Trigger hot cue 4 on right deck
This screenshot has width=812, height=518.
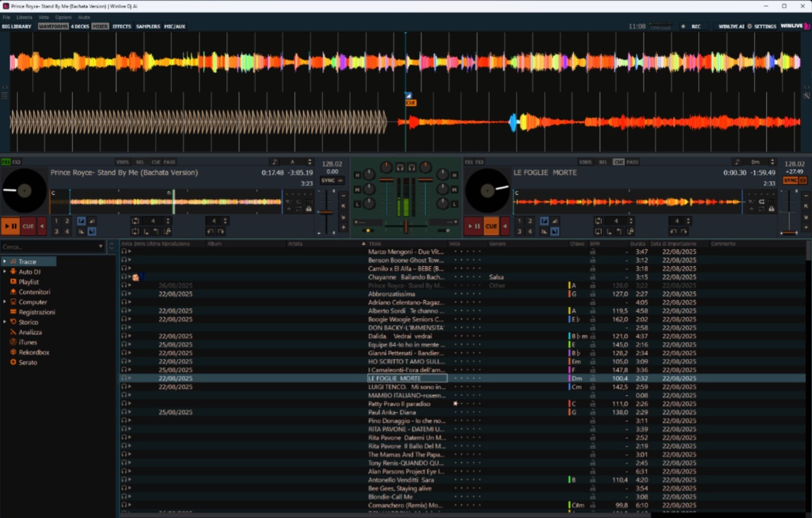point(530,231)
